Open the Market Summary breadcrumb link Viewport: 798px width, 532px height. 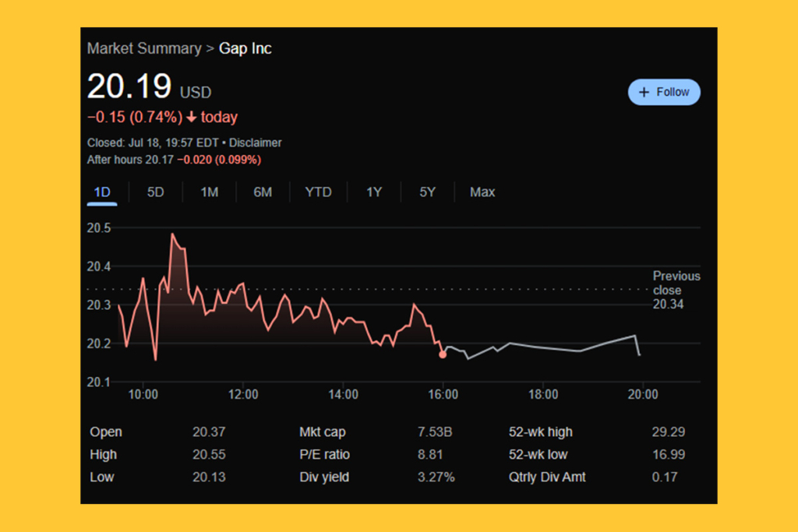tap(143, 48)
